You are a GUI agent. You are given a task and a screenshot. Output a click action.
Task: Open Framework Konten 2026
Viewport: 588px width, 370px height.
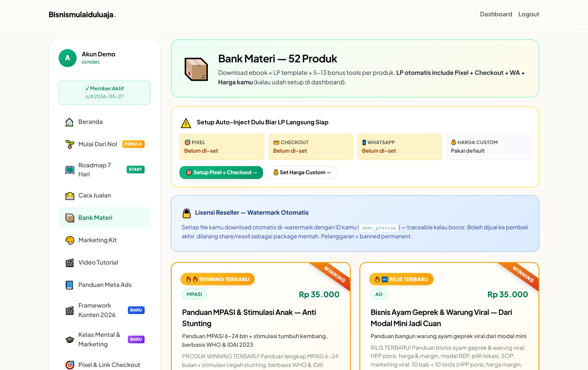(105, 310)
